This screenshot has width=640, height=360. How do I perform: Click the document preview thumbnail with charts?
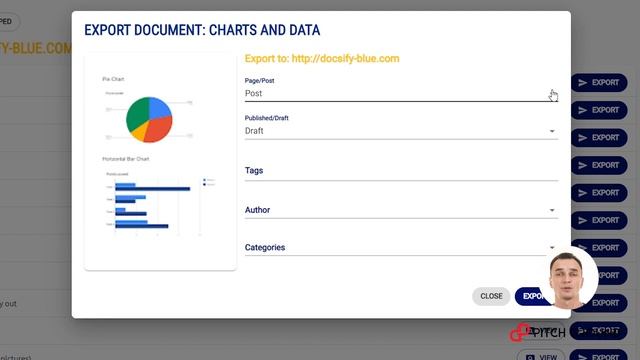[160, 161]
